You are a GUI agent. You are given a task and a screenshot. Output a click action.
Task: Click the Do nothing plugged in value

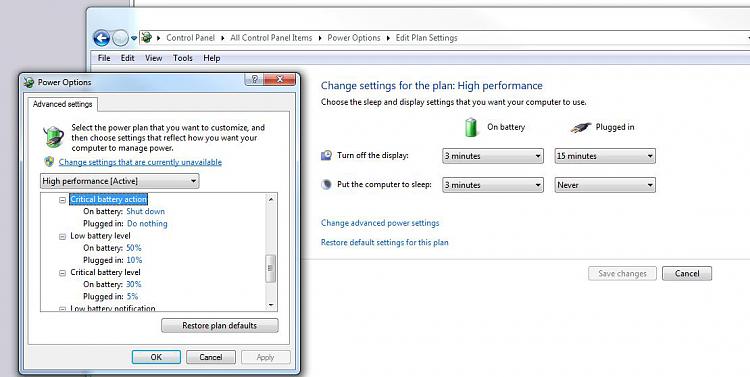tap(147, 223)
